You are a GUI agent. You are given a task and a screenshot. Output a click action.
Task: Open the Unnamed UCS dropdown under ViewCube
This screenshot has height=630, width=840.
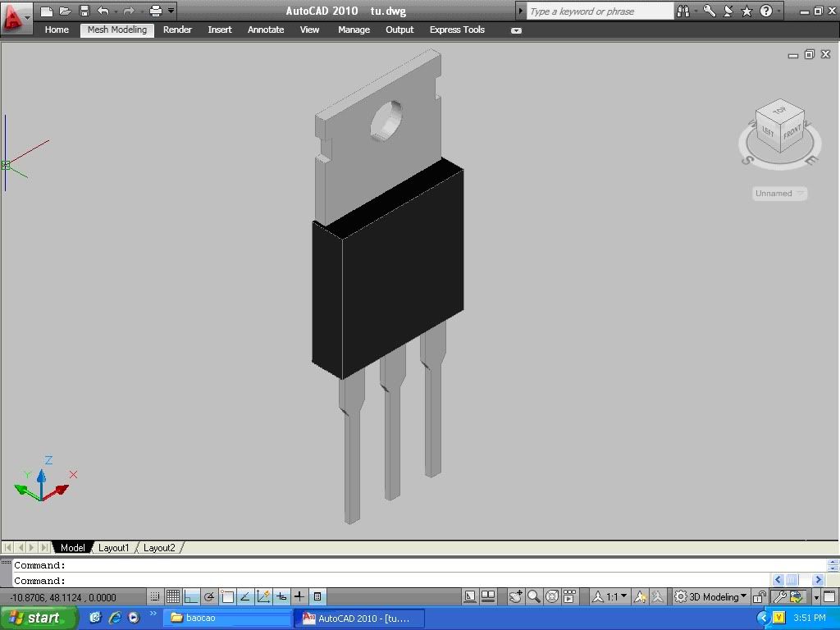[x=779, y=194]
